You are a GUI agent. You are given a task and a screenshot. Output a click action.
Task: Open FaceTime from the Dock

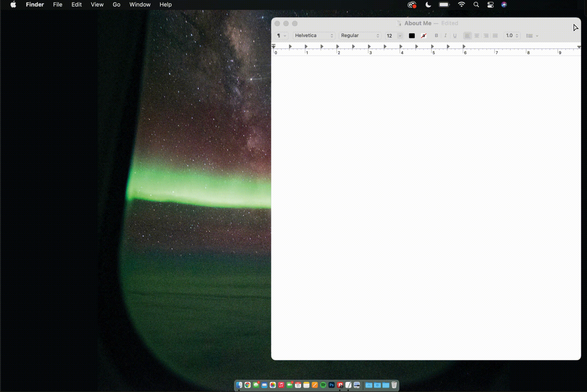tap(290, 385)
